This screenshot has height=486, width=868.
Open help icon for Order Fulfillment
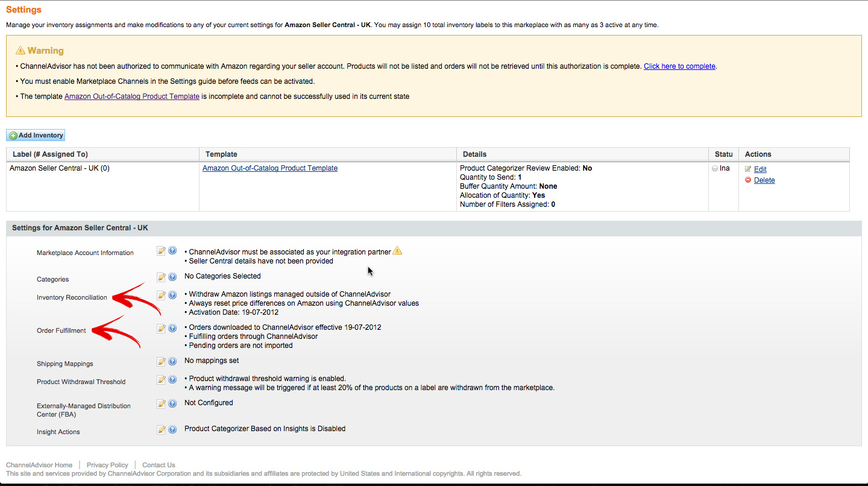172,329
